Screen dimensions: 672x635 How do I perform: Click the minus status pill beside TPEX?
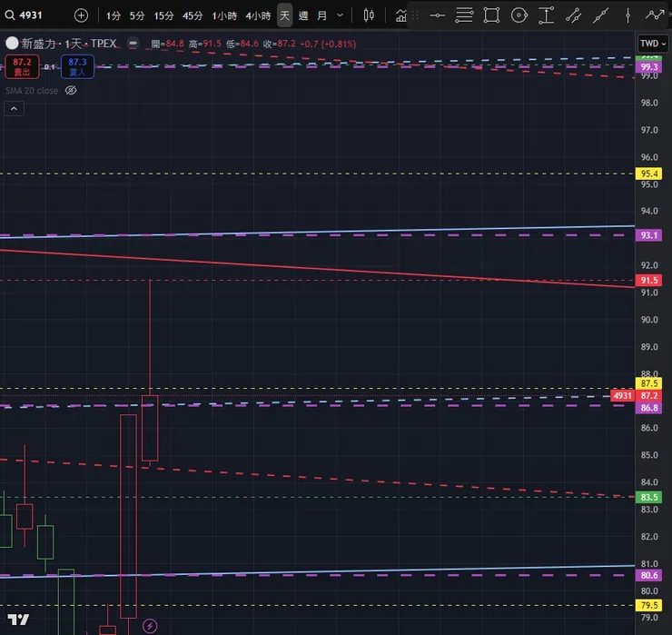point(133,44)
